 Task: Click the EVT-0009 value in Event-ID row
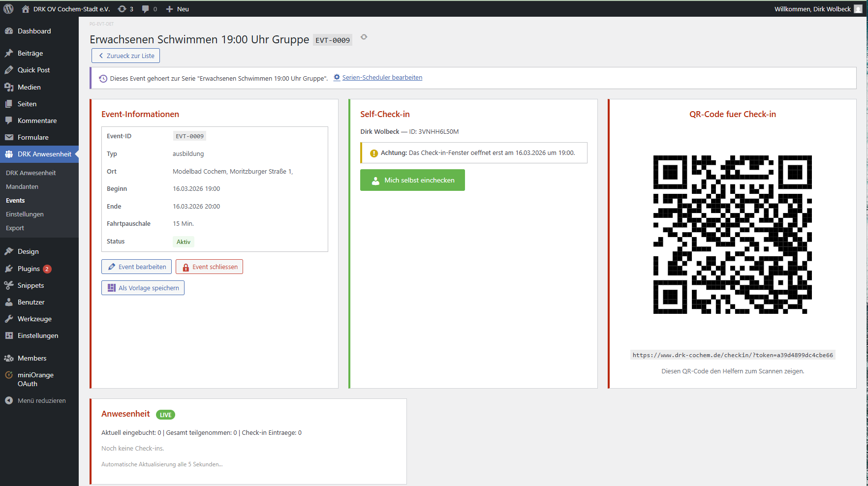click(189, 136)
